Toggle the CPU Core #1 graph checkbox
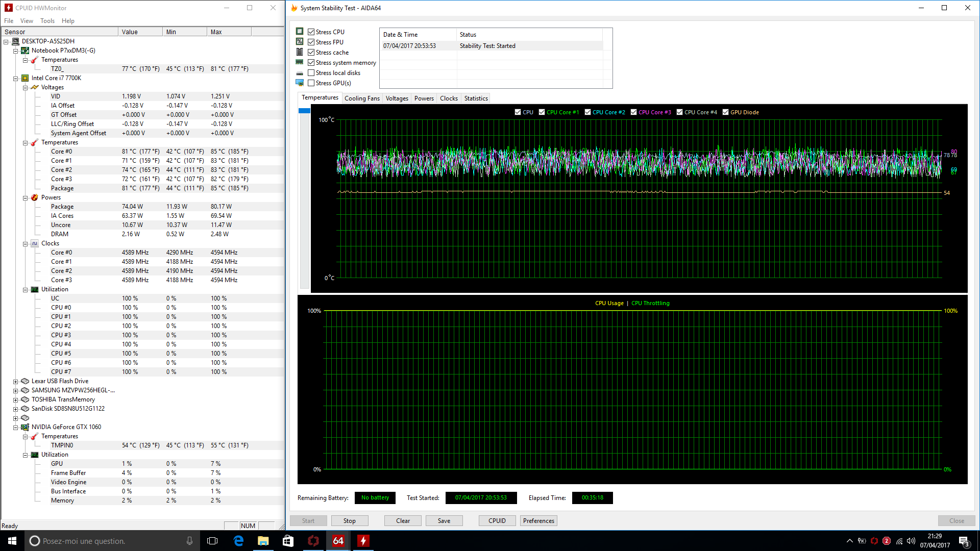This screenshot has width=980, height=551. tap(542, 112)
